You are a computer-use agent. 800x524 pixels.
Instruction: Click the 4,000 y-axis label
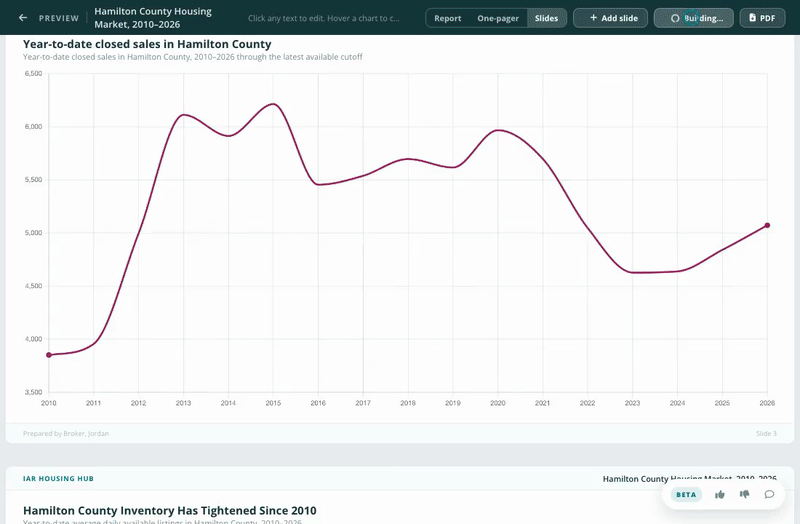coord(33,339)
